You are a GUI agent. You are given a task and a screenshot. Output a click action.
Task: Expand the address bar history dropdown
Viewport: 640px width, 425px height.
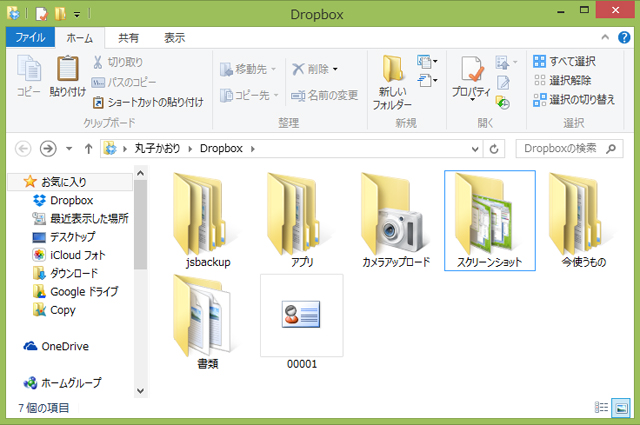(475, 149)
